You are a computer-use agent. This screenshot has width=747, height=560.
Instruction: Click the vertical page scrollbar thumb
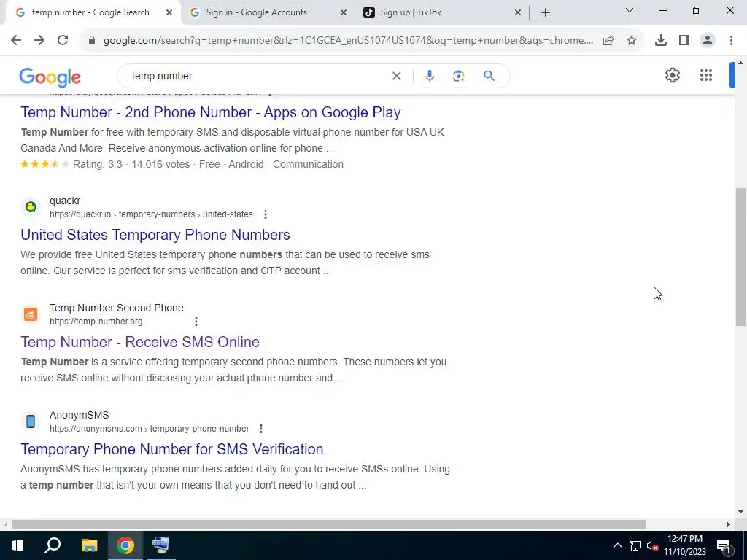(x=740, y=257)
